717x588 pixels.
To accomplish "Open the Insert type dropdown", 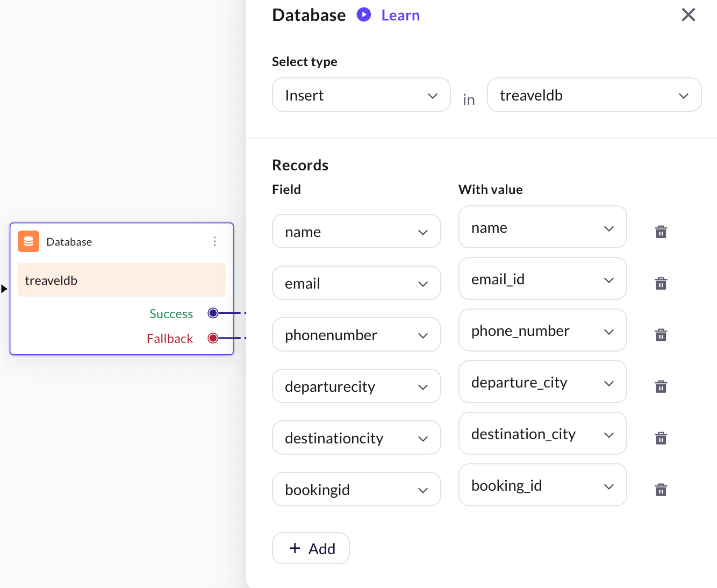I will (361, 95).
